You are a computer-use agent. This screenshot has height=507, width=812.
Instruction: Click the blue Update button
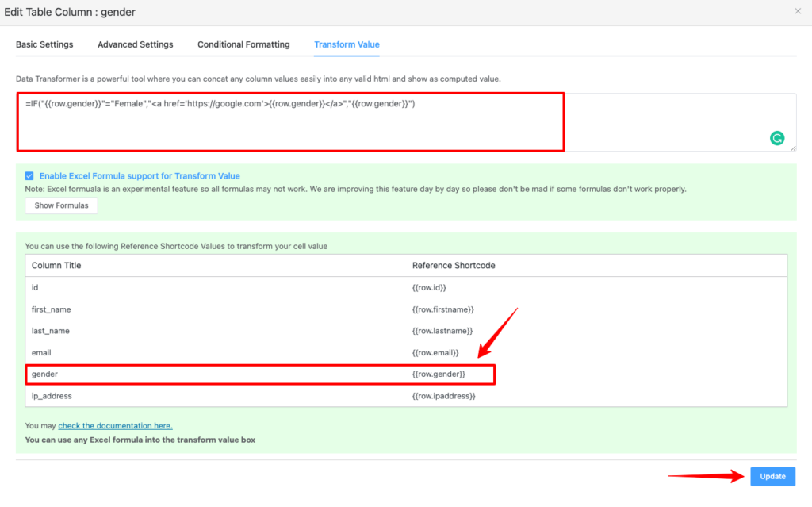click(x=772, y=476)
